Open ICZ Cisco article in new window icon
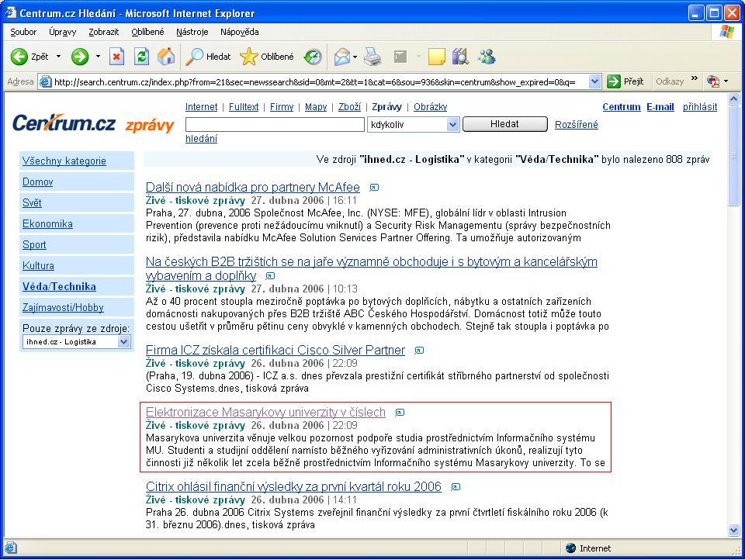745x560 pixels. 419,351
